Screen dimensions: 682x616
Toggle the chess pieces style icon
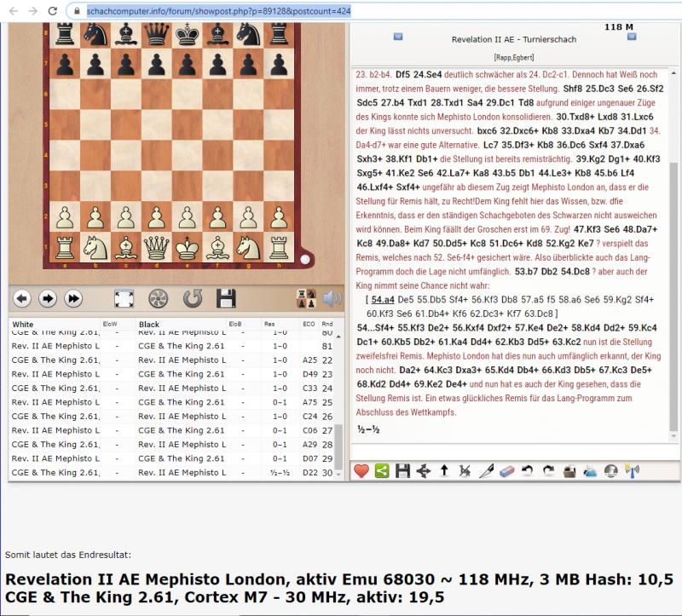(304, 298)
